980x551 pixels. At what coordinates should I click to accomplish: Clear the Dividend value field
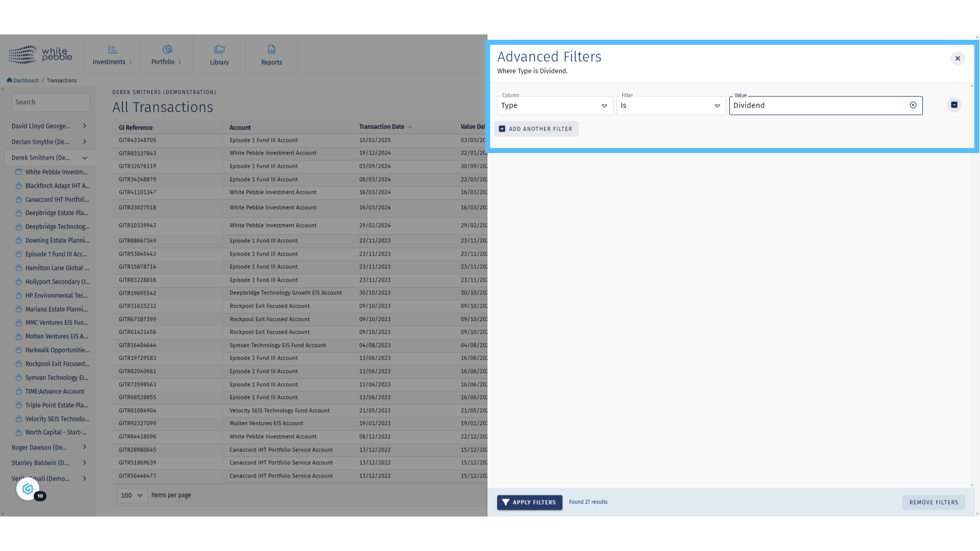[913, 105]
